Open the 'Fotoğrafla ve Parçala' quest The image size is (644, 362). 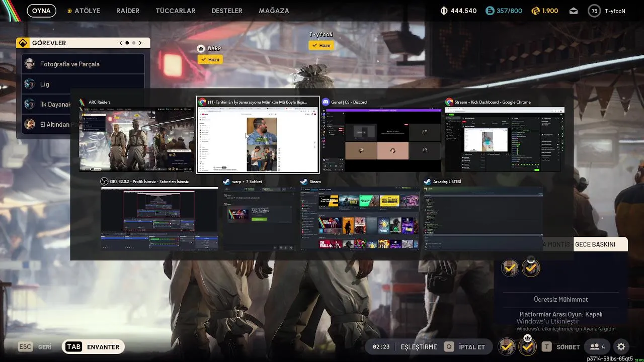pos(83,64)
